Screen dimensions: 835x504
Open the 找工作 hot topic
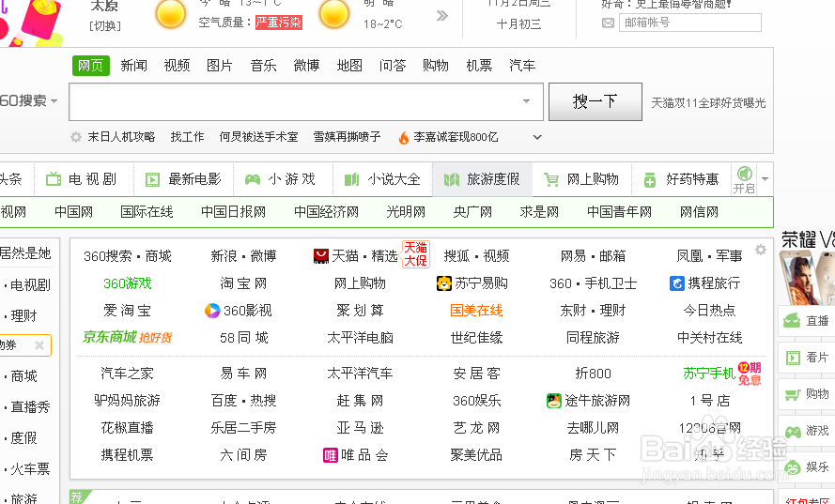(187, 137)
